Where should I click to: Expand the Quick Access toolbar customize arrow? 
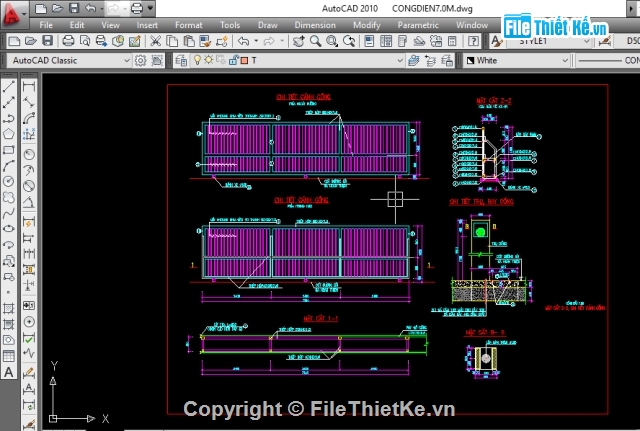click(x=150, y=8)
